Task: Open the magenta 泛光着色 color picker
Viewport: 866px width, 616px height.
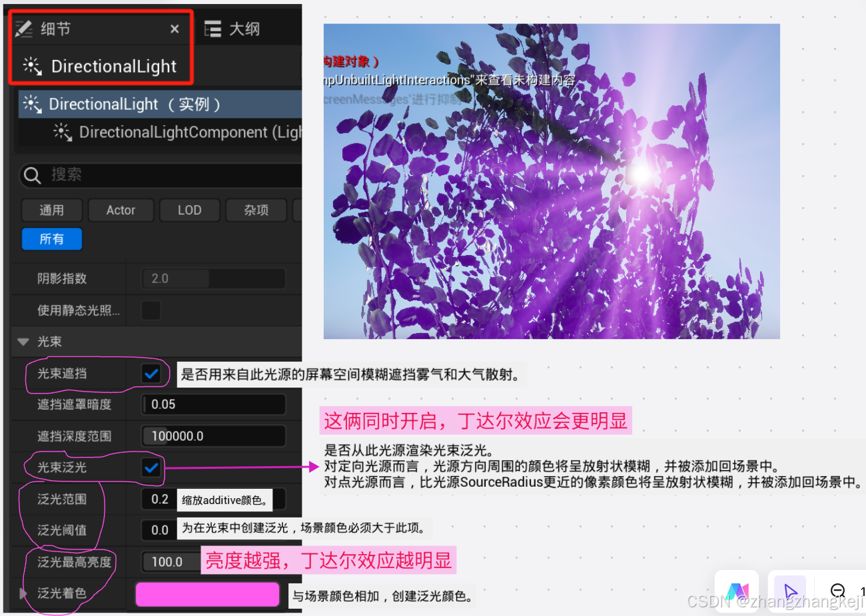Action: click(207, 595)
